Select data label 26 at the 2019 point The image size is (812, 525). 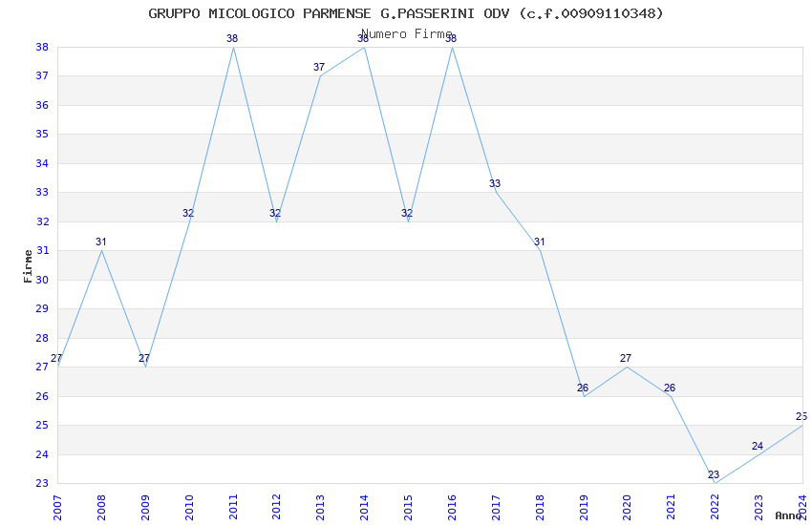(583, 388)
